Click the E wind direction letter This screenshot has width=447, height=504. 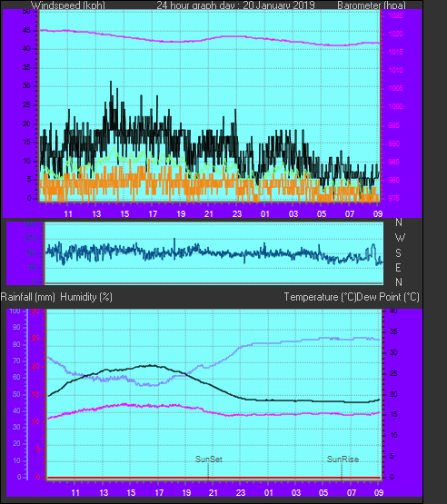[398, 267]
